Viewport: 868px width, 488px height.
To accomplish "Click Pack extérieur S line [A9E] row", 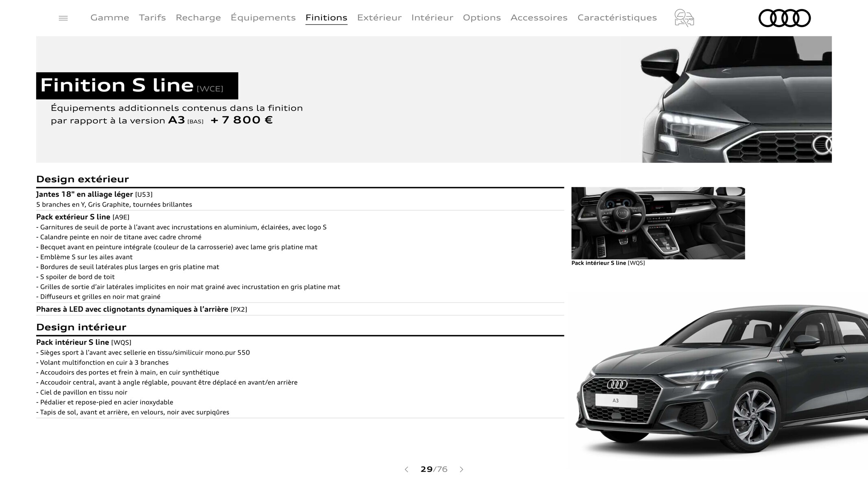I will point(83,217).
